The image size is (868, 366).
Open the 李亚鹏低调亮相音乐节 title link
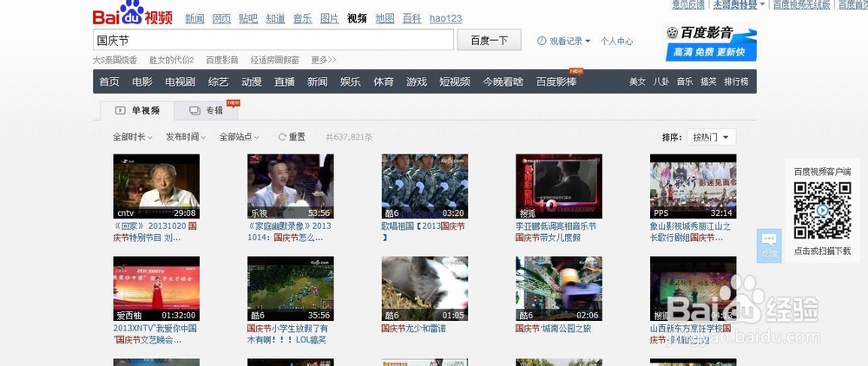556,232
